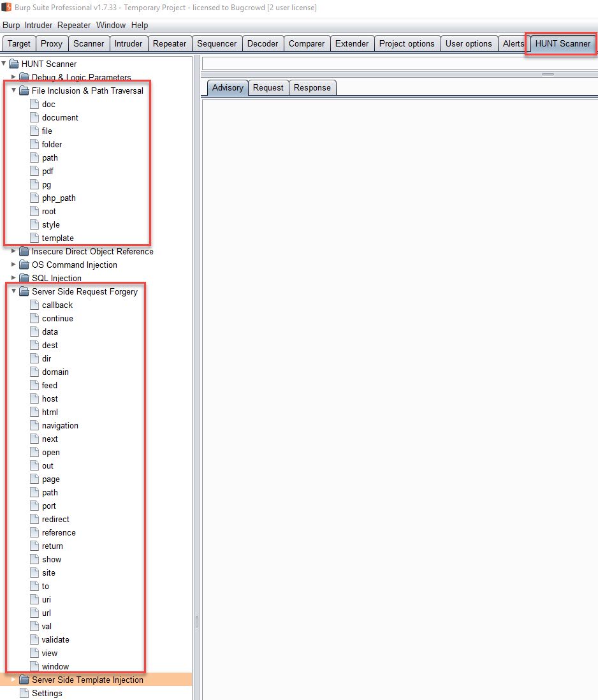Click the file icon beside 'domain'
598x700 pixels.
pyautogui.click(x=34, y=372)
